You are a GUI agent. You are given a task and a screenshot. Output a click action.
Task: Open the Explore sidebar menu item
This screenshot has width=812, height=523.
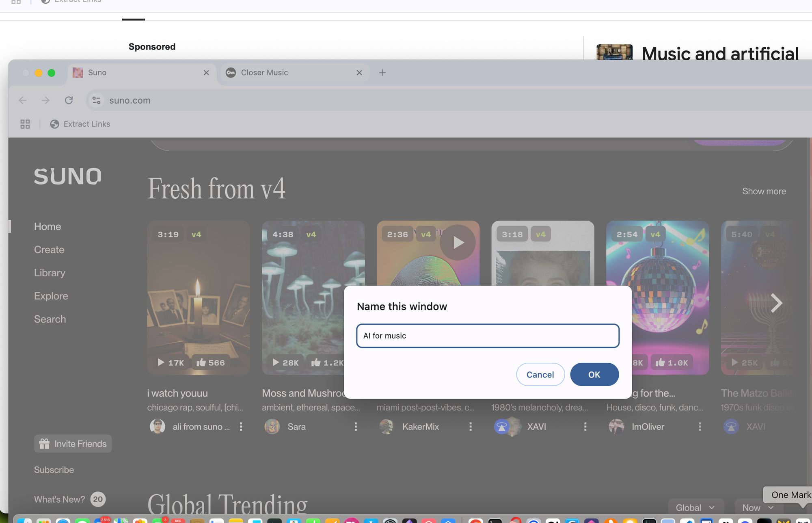[51, 296]
